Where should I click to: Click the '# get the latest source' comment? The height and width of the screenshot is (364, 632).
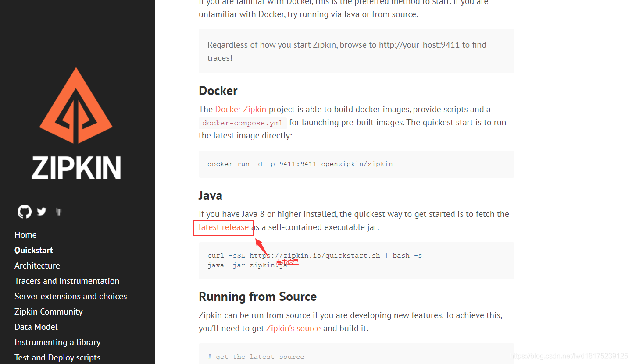point(256,357)
